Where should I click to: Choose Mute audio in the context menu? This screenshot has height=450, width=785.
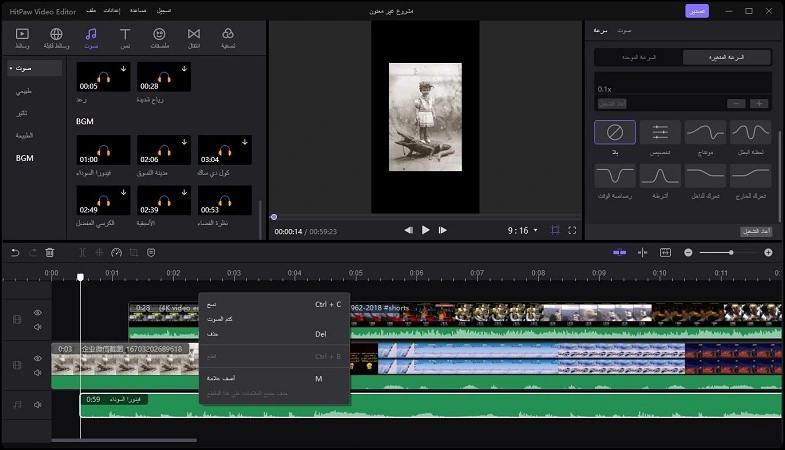point(274,319)
